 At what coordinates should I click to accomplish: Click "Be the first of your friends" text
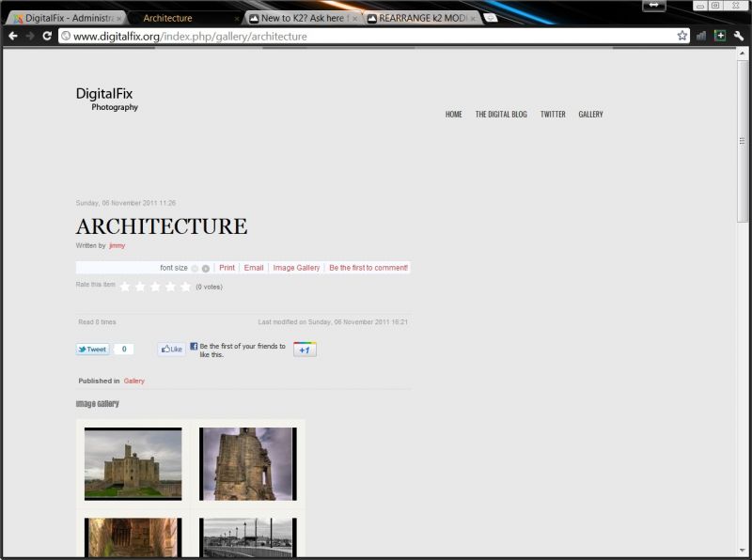click(x=243, y=350)
